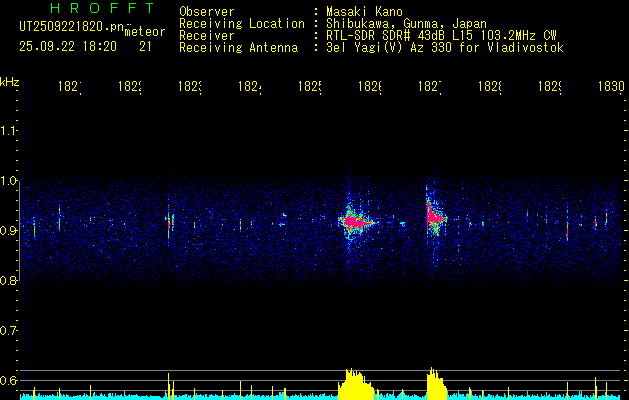Click the "Observer" field label
Screen dimensions: 629x400
point(207,12)
